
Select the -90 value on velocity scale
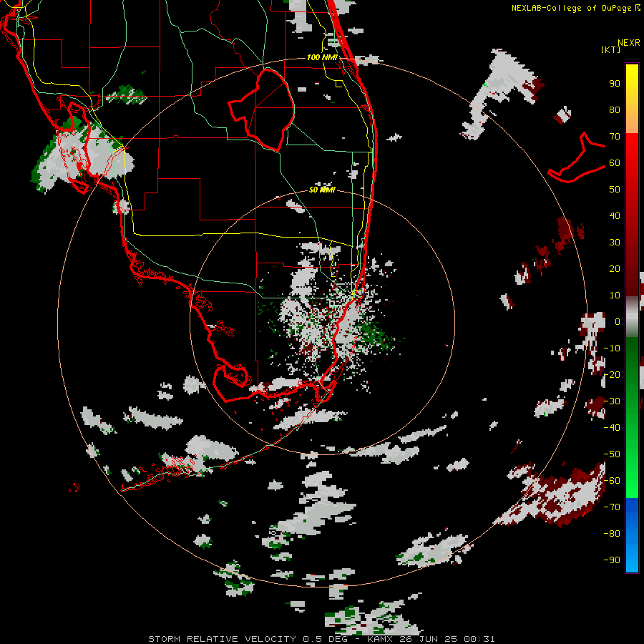click(x=612, y=560)
